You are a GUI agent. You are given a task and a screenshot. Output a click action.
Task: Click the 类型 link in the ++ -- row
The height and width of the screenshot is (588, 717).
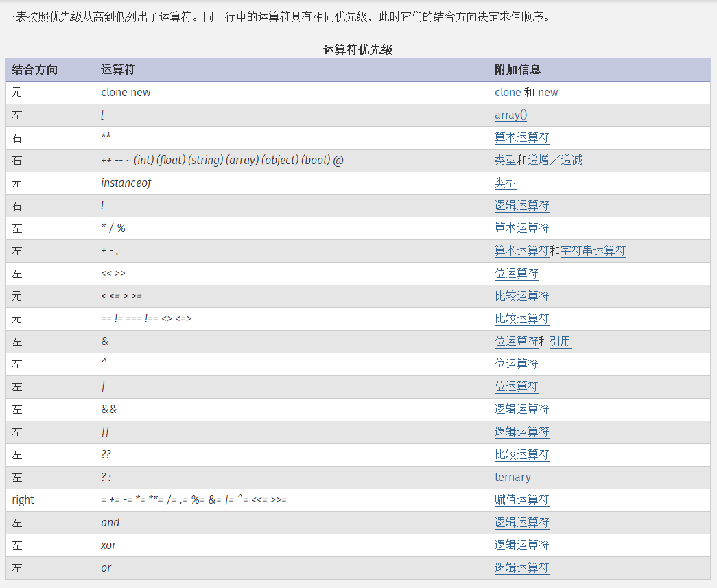(505, 160)
